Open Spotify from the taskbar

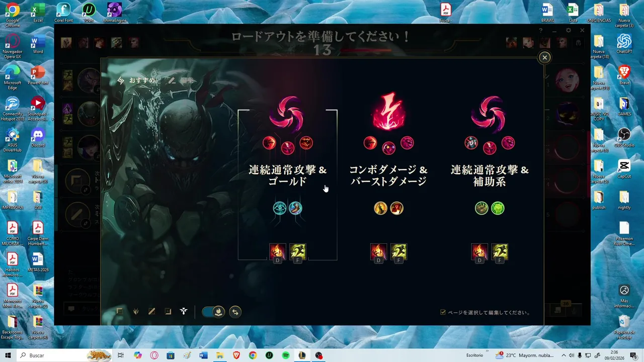coord(286,355)
